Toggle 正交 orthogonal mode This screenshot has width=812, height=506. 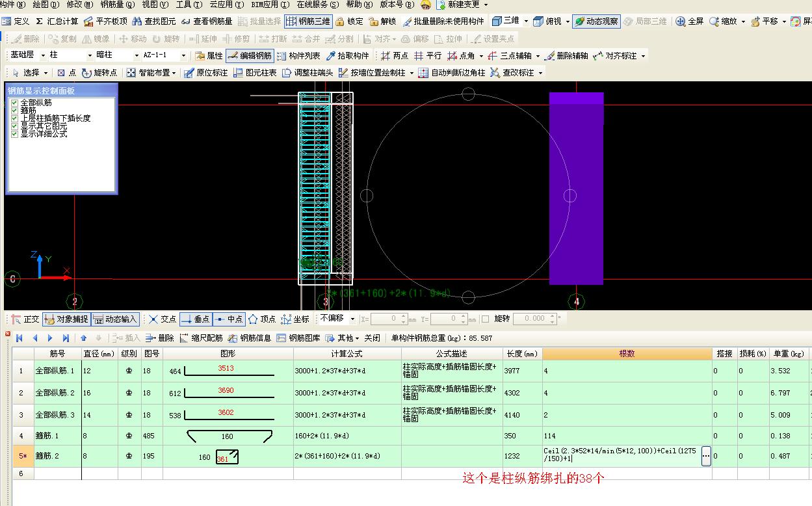(25, 319)
